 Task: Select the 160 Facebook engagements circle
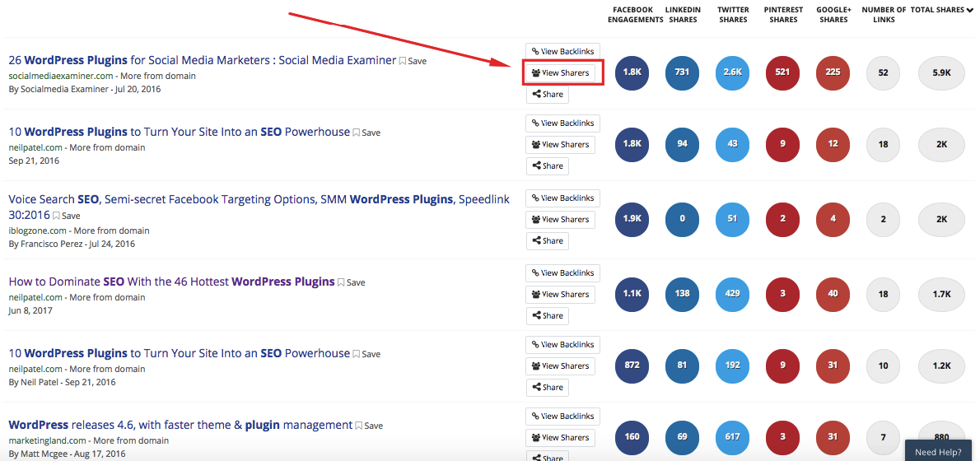click(x=632, y=437)
